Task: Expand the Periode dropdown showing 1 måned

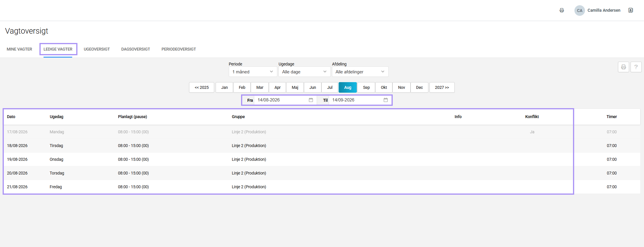Action: click(x=253, y=72)
